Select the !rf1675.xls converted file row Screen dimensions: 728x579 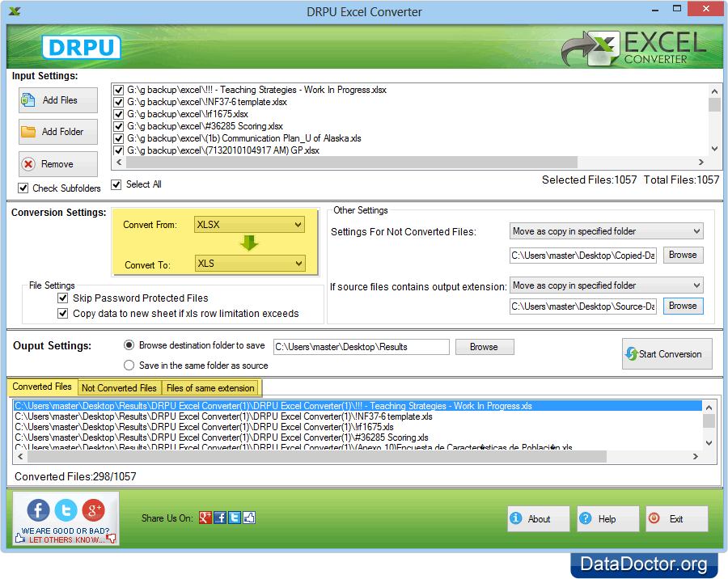358,427
